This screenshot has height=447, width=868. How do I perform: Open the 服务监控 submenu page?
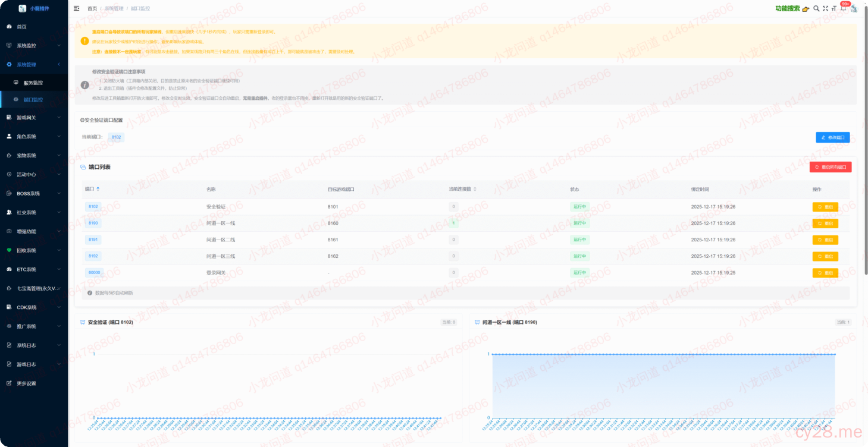(x=33, y=83)
